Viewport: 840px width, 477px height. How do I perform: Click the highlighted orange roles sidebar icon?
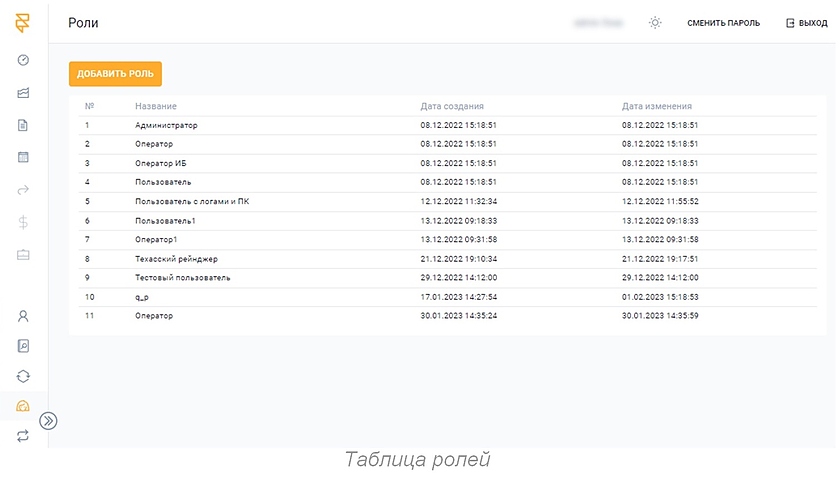[x=23, y=406]
